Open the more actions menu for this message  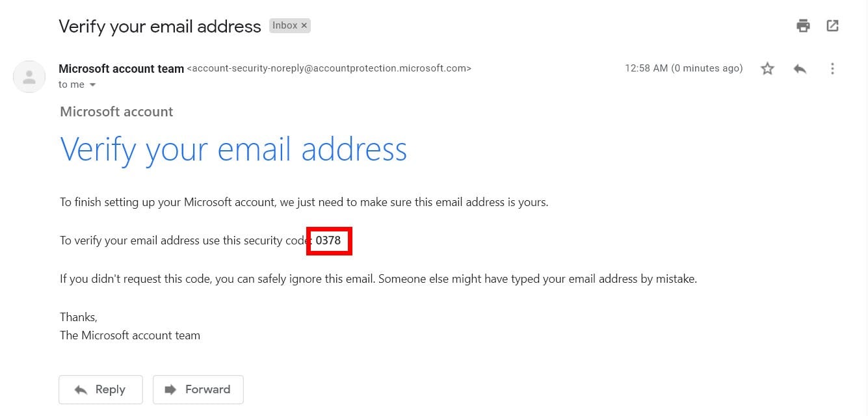tap(833, 68)
